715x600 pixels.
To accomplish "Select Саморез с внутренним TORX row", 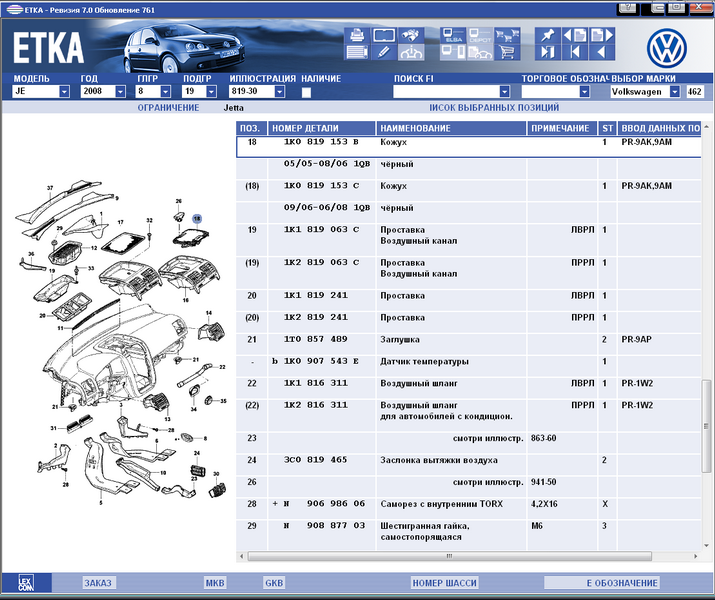I will 469,509.
